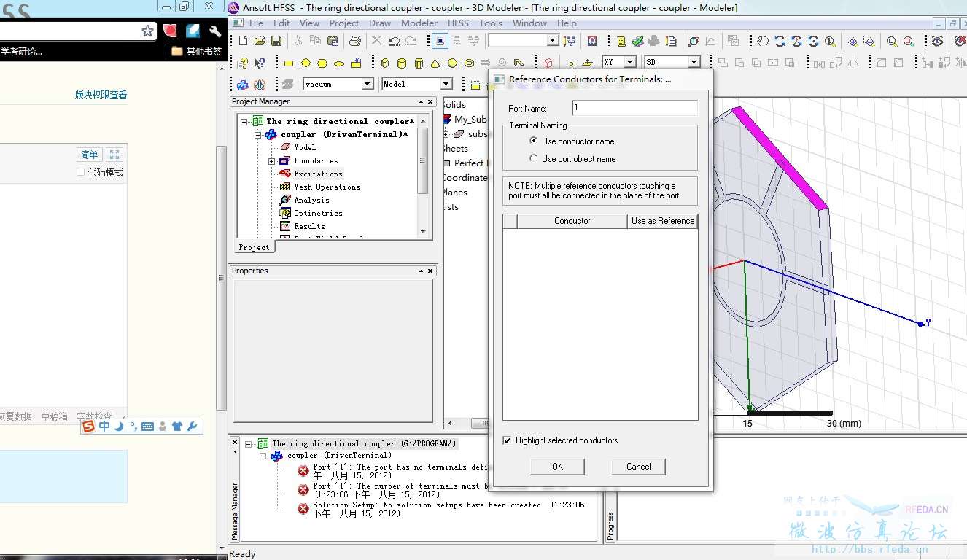The height and width of the screenshot is (560, 967).
Task: Select Excitations in the project tree
Action: (318, 174)
